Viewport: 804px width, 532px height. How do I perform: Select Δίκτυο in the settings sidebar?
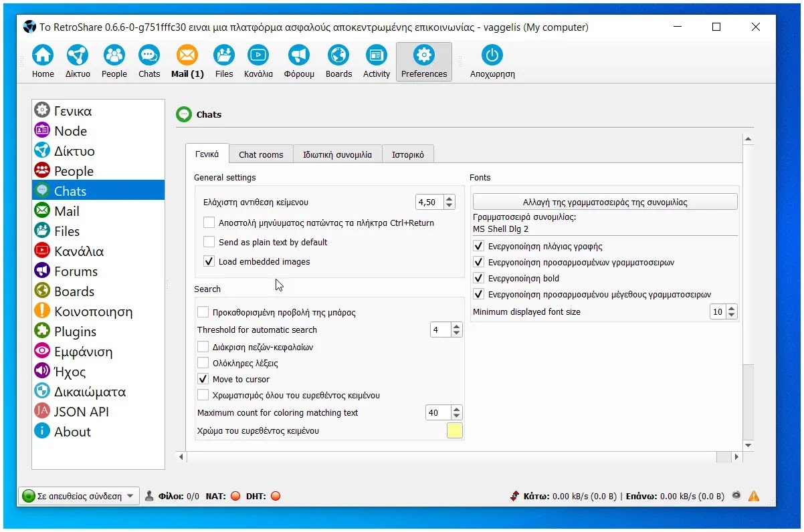98,151
